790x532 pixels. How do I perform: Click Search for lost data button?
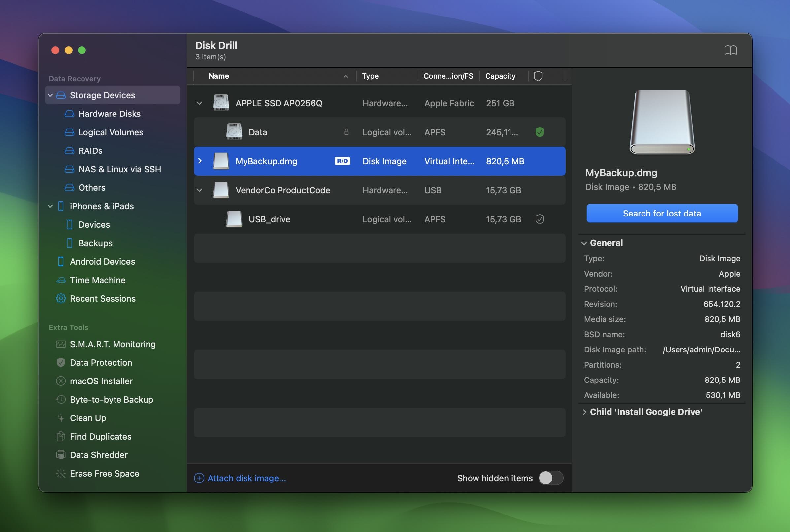(662, 213)
